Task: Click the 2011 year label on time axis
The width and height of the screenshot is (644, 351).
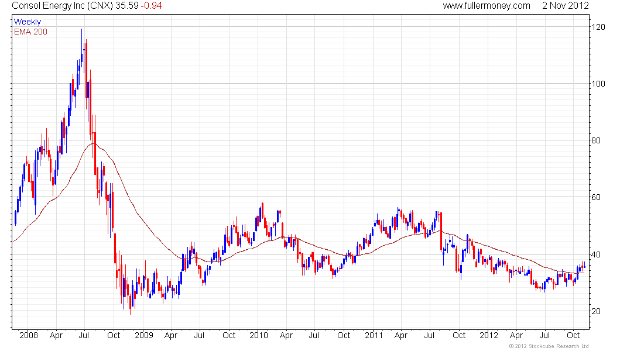Action: [374, 335]
